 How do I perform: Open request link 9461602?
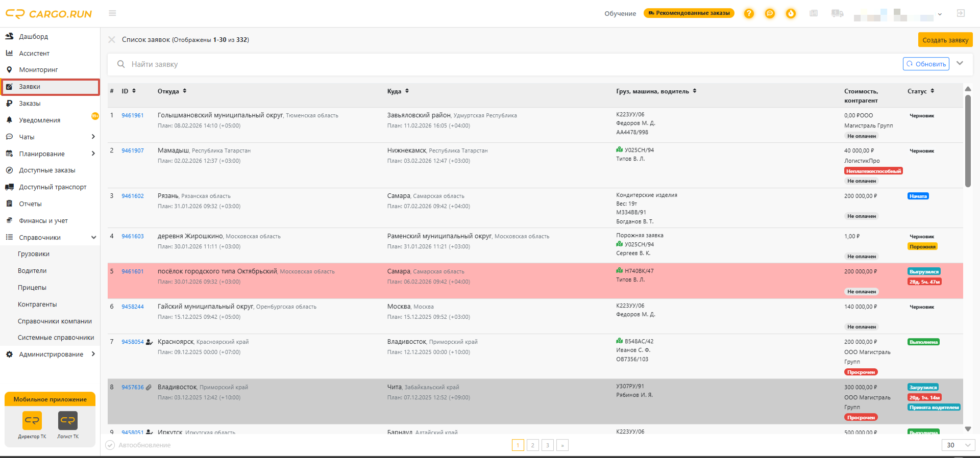[x=133, y=196]
